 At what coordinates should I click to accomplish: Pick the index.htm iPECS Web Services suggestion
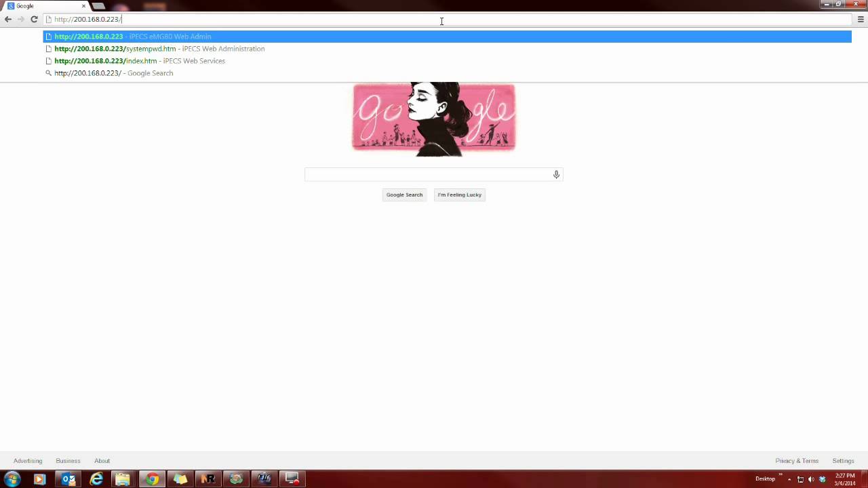[x=448, y=61]
